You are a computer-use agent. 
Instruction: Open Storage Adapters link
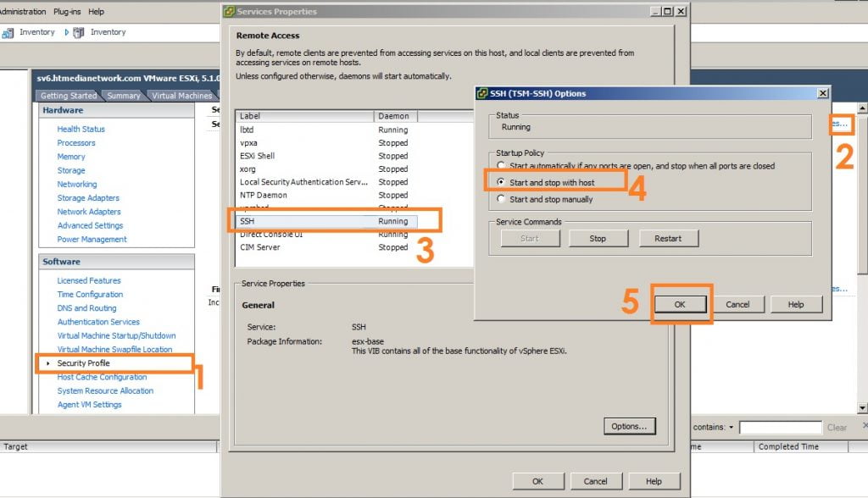[x=88, y=198]
